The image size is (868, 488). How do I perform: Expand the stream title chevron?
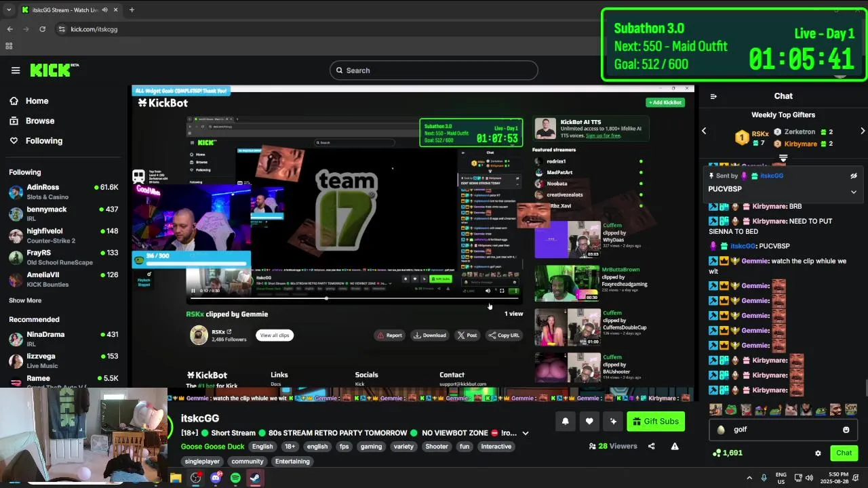tap(525, 433)
